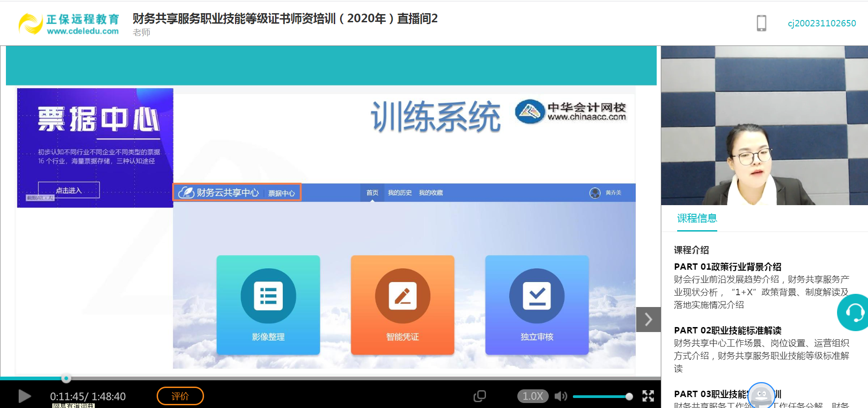
Task: Click the 点击进入 button on the 票据中心 card
Action: pyautogui.click(x=69, y=190)
